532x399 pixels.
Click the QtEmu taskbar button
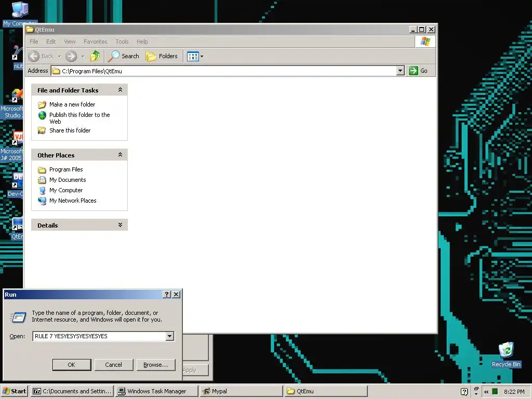[x=326, y=391]
